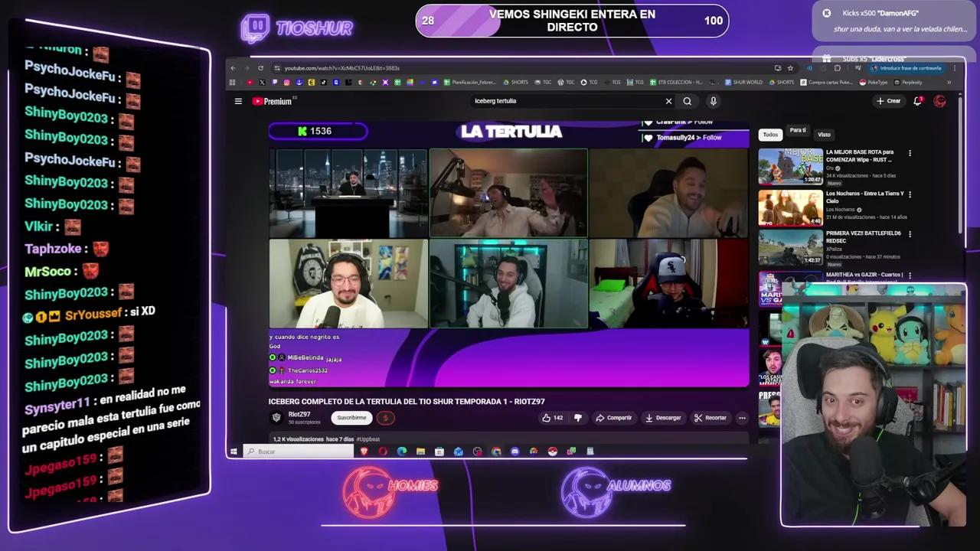
Task: Open the YouTube notifications bell
Action: click(918, 101)
